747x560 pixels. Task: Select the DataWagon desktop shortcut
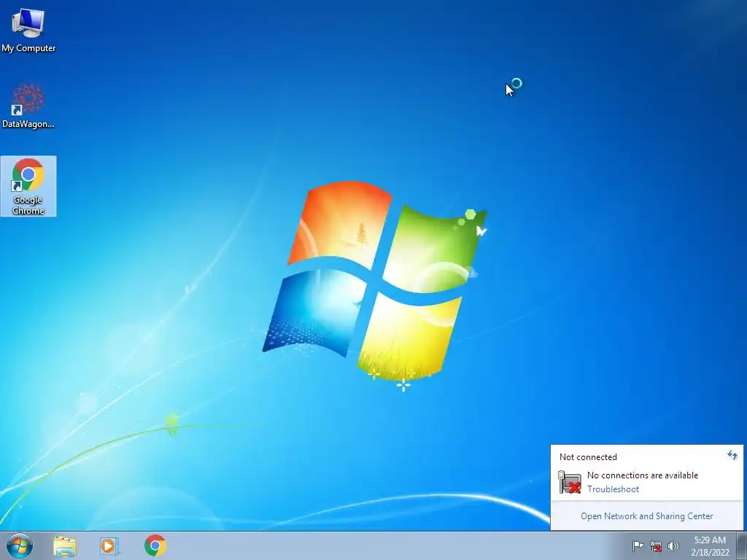(28, 105)
